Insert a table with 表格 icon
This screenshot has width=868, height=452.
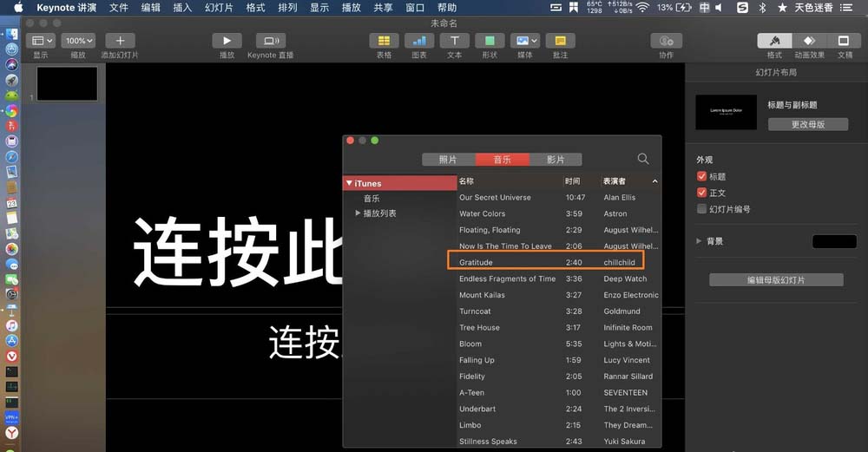click(x=384, y=41)
